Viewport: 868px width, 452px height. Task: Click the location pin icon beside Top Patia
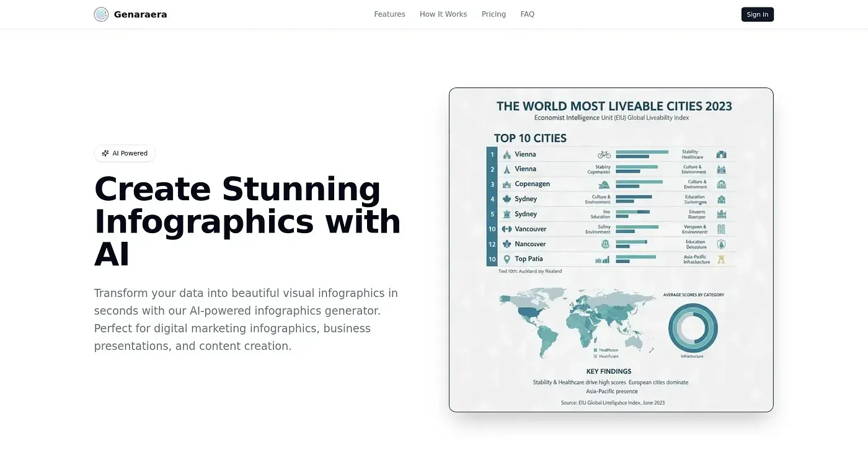507,259
